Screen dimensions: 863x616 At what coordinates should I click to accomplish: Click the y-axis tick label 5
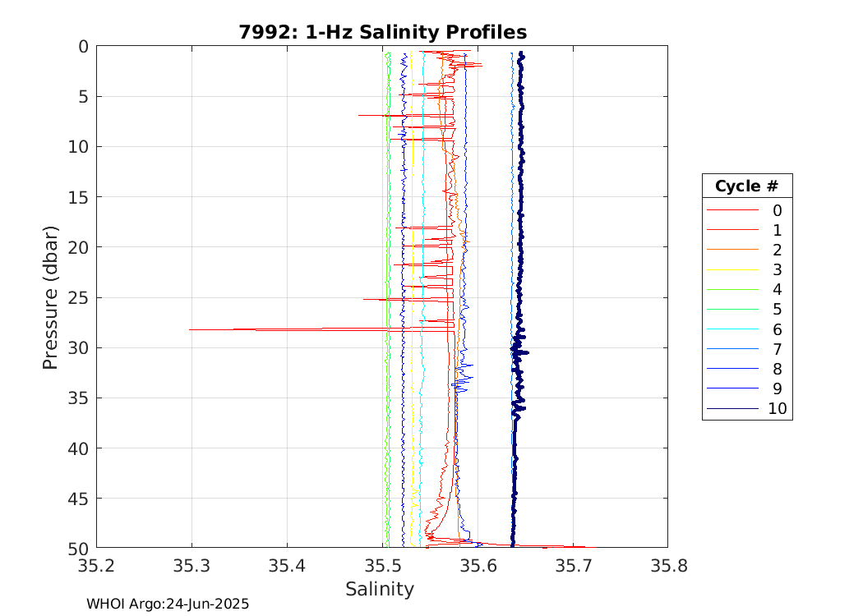click(x=84, y=97)
